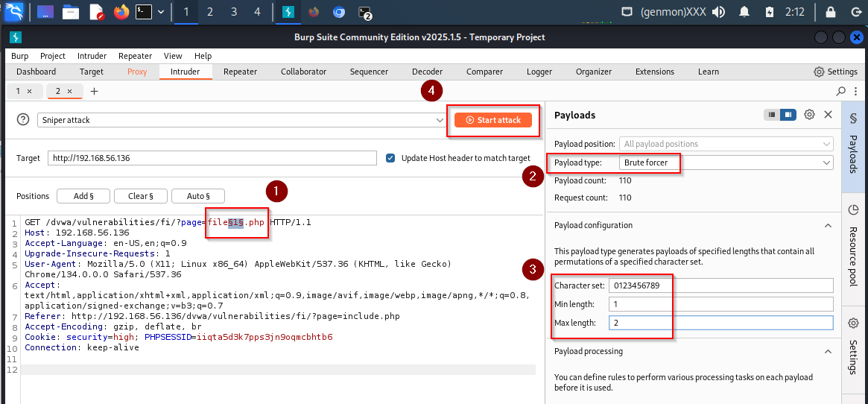
Task: Open the Kali Linux applications menu icon
Action: point(13,11)
